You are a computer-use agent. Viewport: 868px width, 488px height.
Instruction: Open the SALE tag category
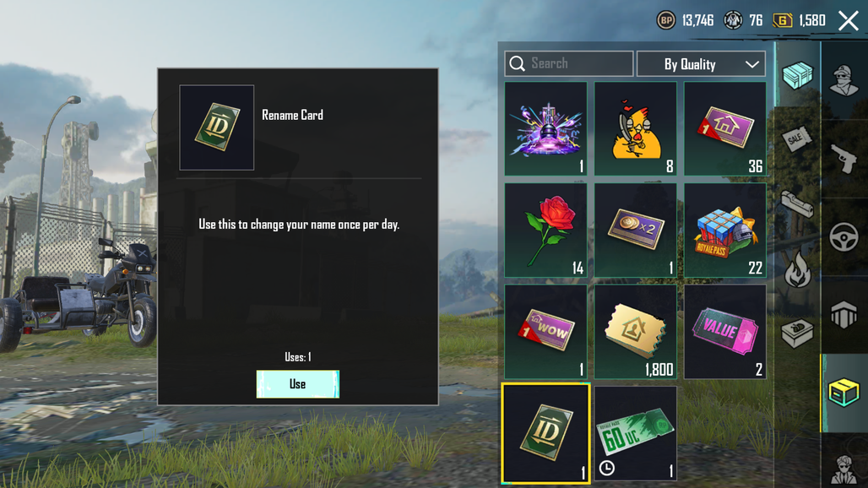click(x=796, y=138)
